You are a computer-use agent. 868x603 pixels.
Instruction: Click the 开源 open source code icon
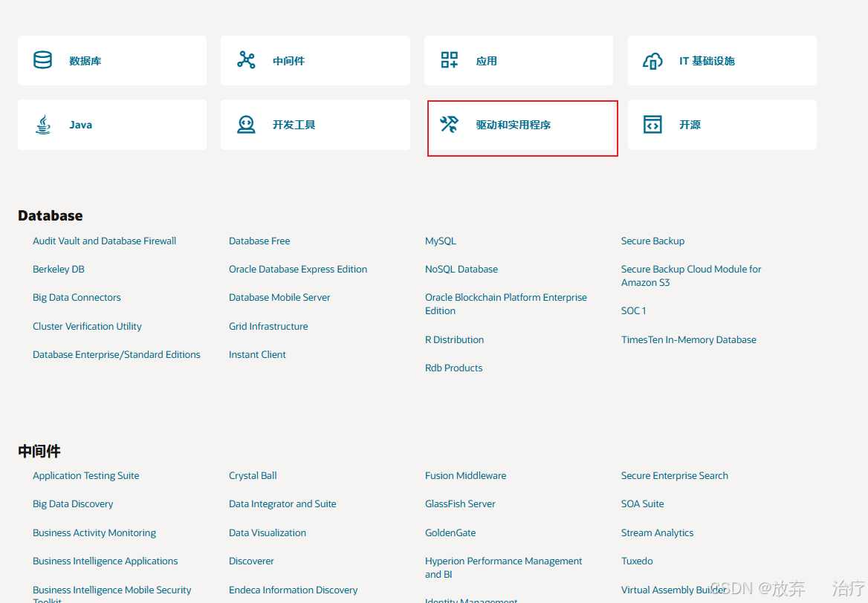[x=652, y=124]
